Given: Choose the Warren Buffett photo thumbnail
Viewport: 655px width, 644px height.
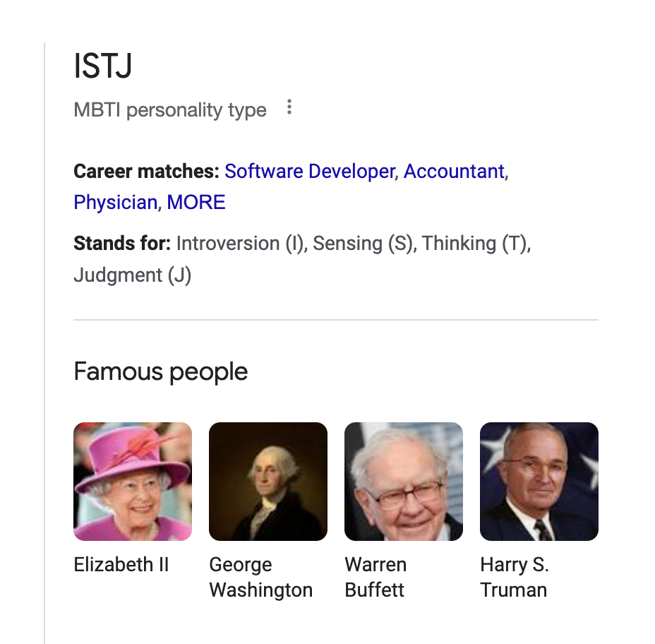Looking at the screenshot, I should (404, 482).
